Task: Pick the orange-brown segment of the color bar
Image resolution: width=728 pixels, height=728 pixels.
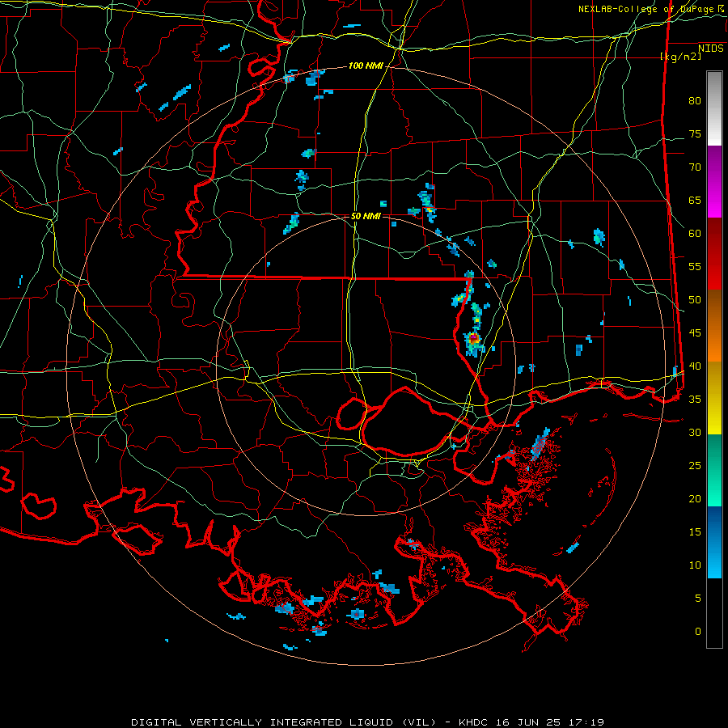Action: pyautogui.click(x=714, y=325)
